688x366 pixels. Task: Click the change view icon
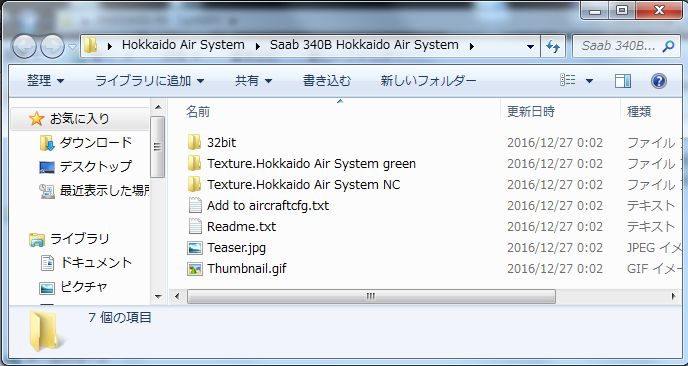(568, 80)
